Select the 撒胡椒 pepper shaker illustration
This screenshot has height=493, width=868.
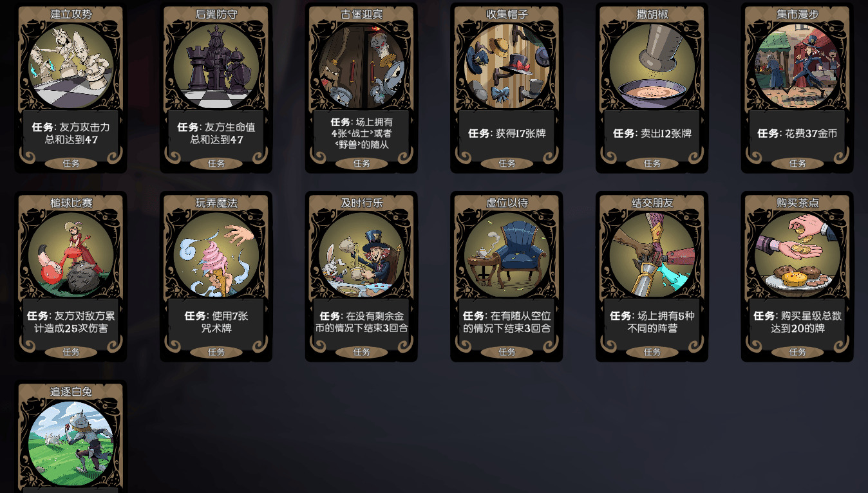652,66
